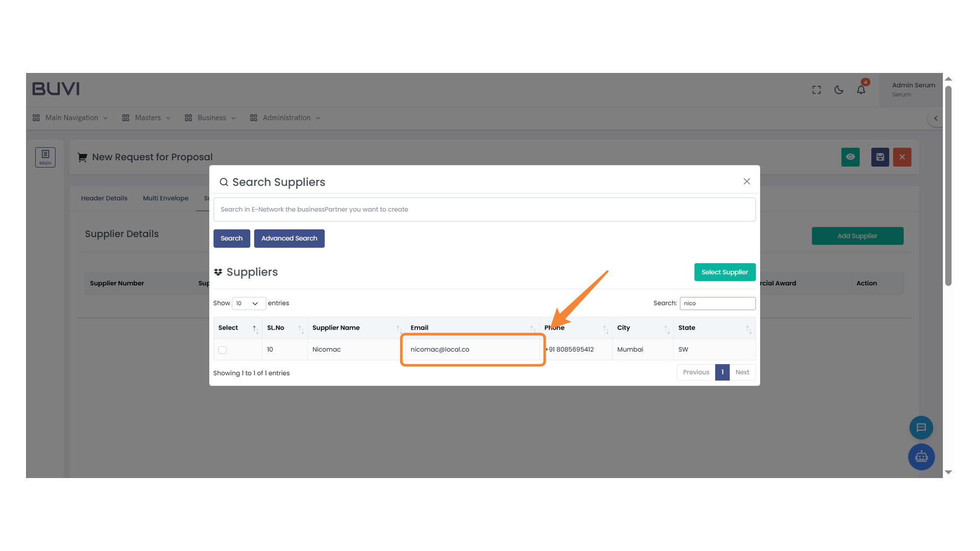Click the Advanced Search button

289,238
